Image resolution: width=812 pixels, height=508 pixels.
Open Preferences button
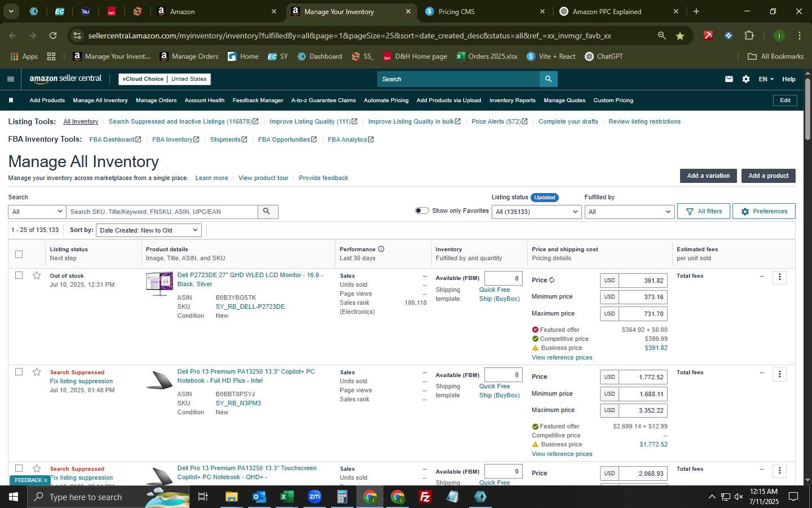(764, 211)
